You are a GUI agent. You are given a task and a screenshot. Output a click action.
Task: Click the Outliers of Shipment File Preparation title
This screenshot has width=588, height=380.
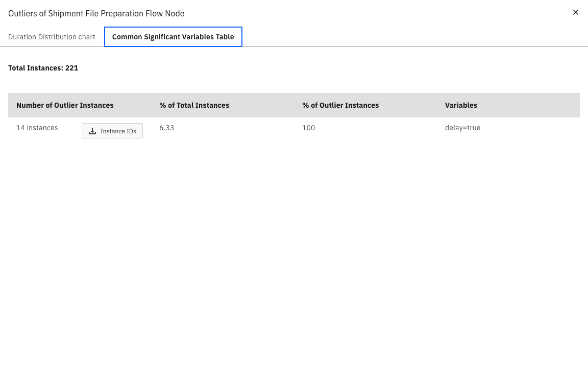pos(96,13)
